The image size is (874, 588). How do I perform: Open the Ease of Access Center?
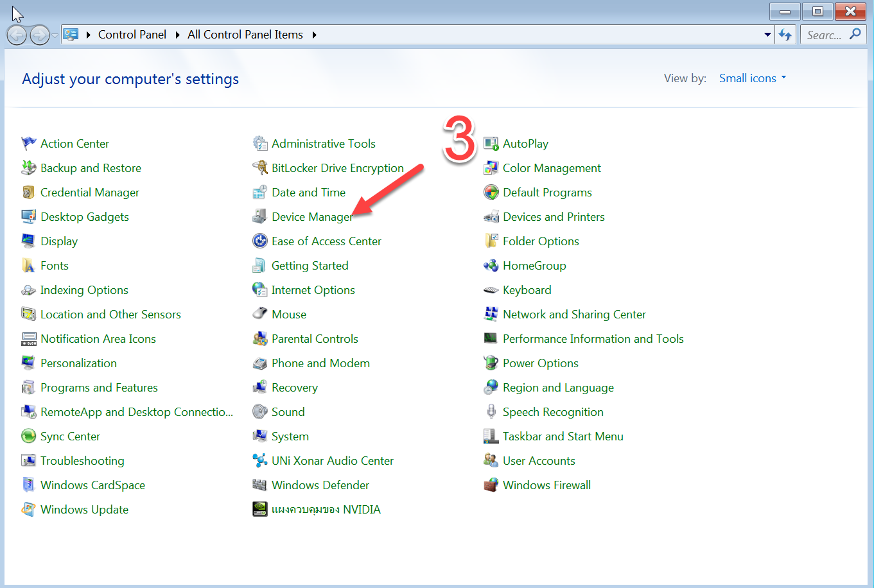326,241
